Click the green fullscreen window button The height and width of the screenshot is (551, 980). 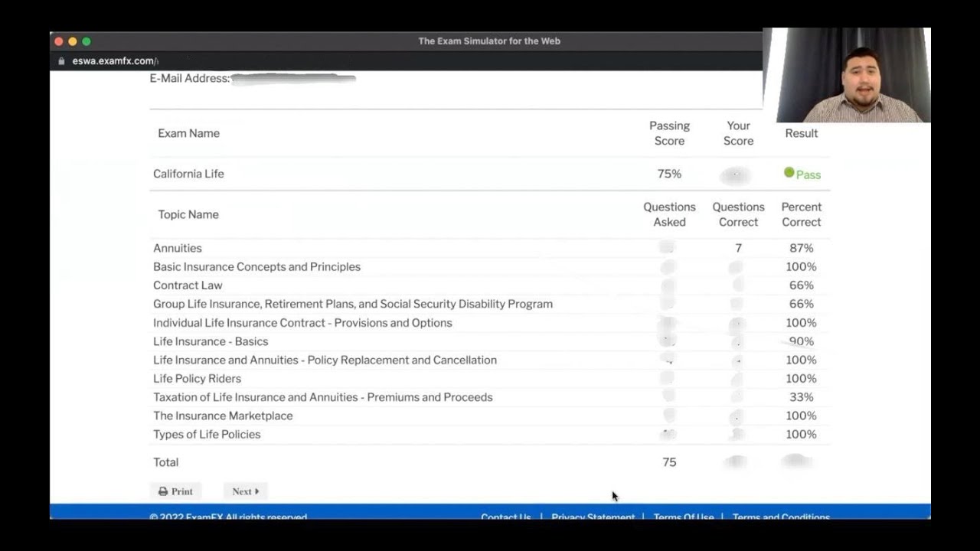tap(87, 41)
